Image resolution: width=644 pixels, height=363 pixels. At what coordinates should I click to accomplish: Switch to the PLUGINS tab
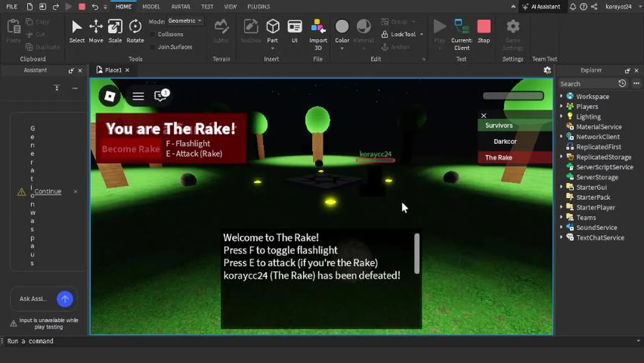pos(259,7)
